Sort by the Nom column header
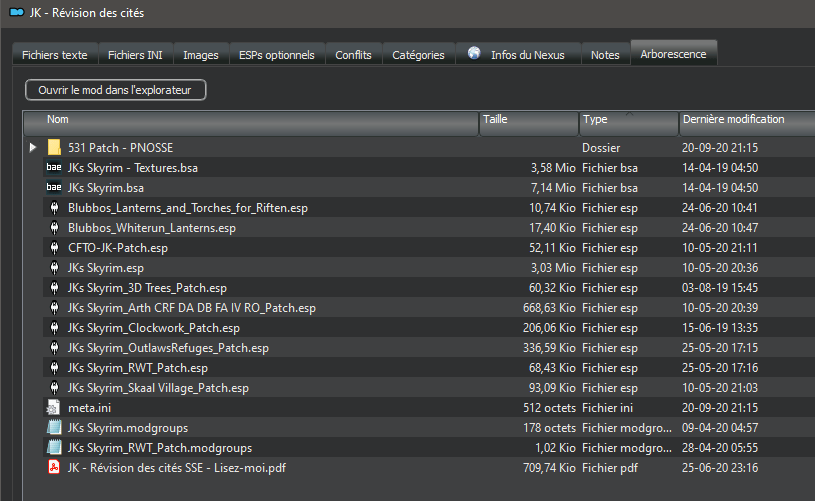 point(251,124)
